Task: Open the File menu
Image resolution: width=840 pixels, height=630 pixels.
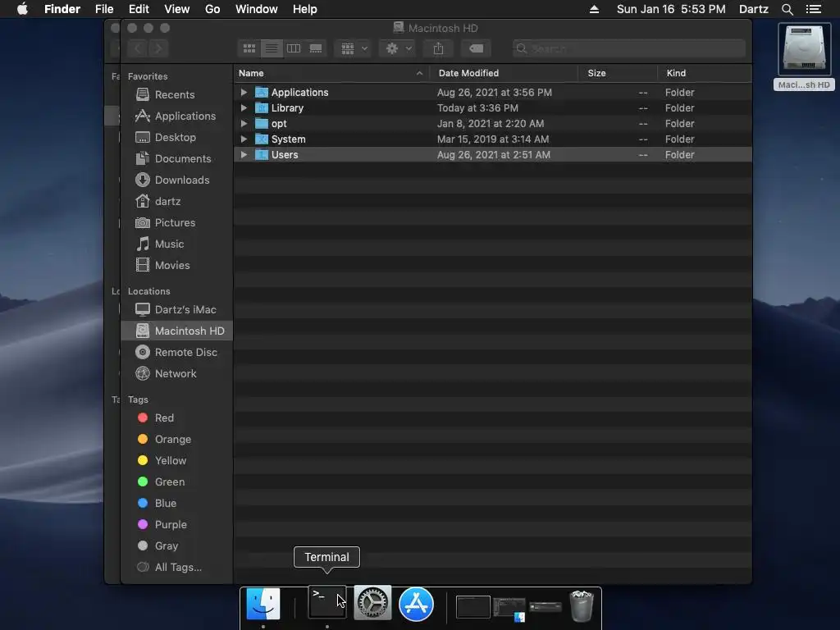Action: pos(104,9)
